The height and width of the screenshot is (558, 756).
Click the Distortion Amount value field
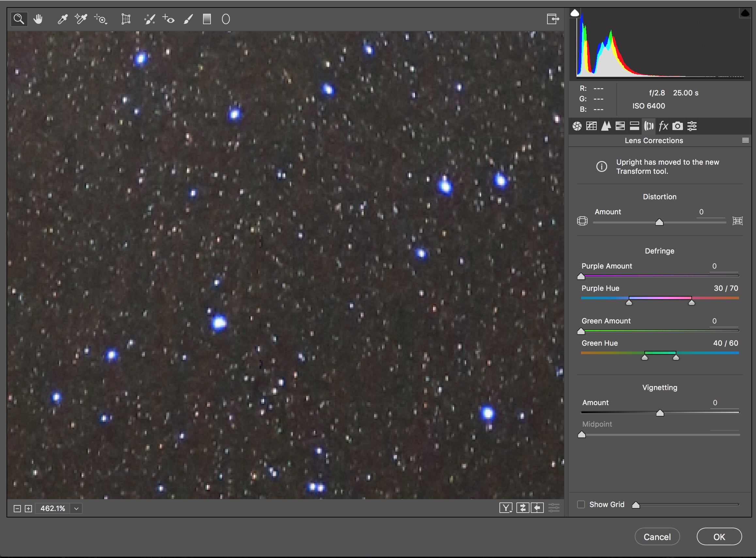tap(711, 212)
